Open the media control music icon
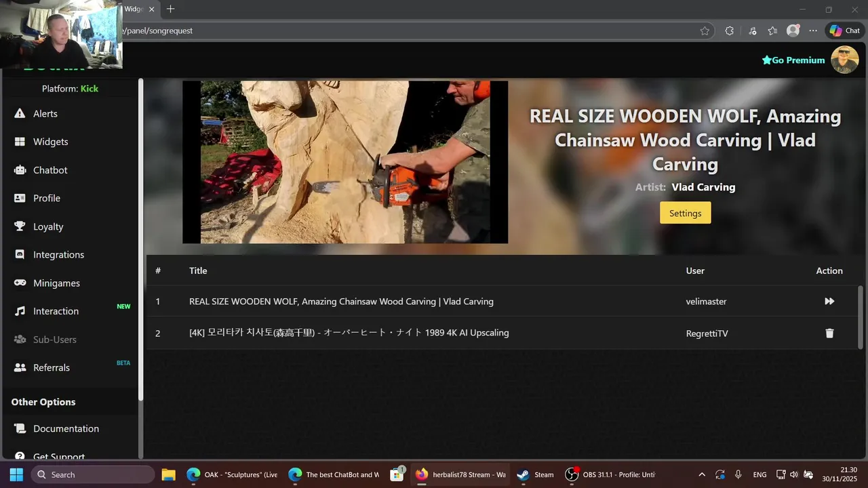Viewport: 868px width, 488px height. pyautogui.click(x=753, y=30)
